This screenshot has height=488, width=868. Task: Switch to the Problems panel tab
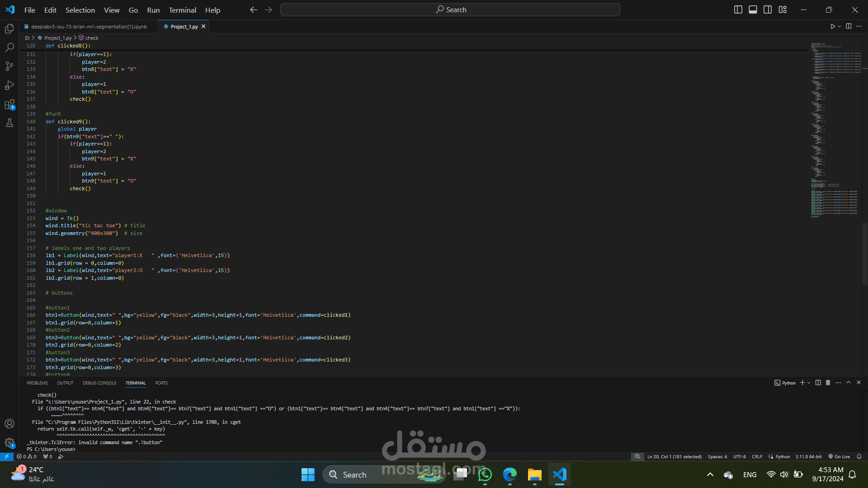pos(37,383)
